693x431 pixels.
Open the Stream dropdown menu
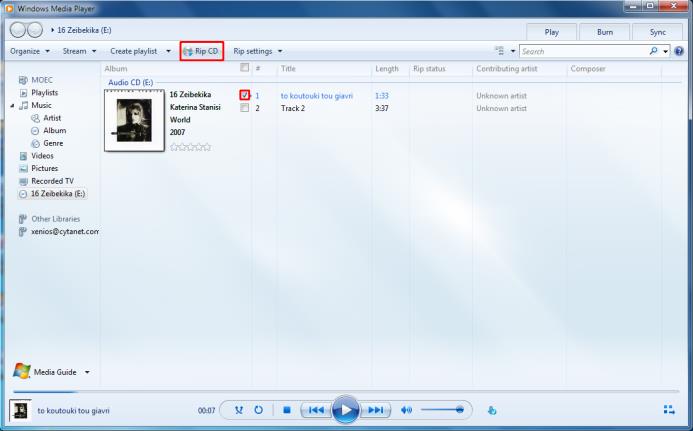tap(79, 51)
